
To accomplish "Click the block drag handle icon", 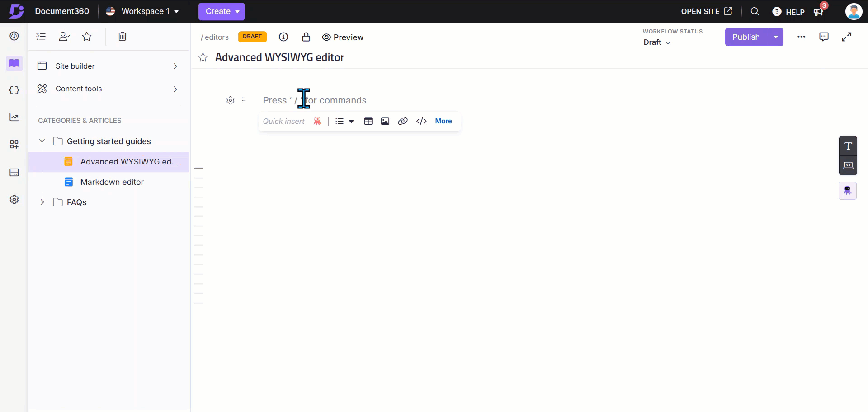I will click(x=244, y=100).
